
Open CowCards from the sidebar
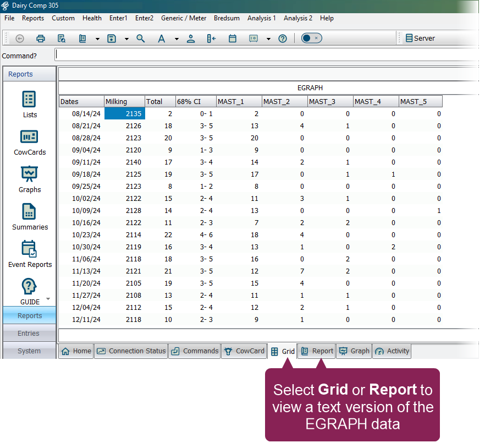(30, 141)
